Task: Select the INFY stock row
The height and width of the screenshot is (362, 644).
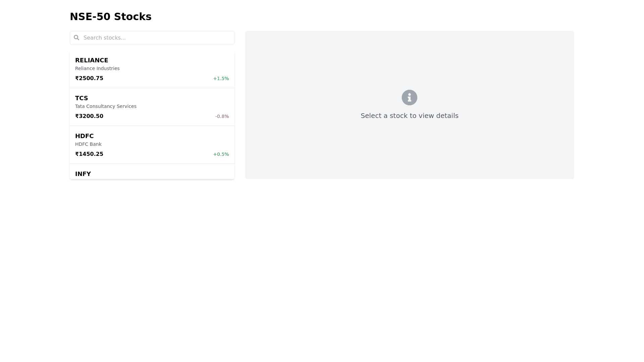Action: pos(152,174)
